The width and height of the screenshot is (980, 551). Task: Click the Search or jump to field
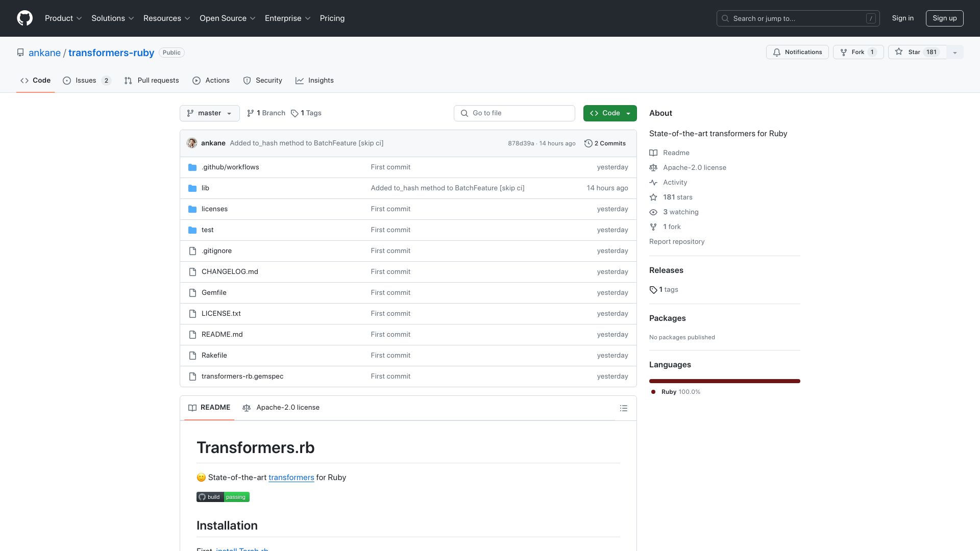[798, 18]
